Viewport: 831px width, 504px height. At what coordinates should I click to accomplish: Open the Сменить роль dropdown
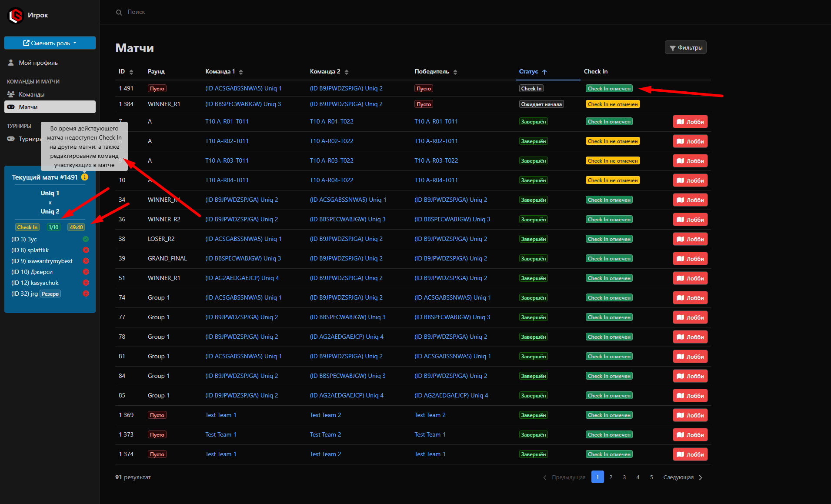pos(50,43)
